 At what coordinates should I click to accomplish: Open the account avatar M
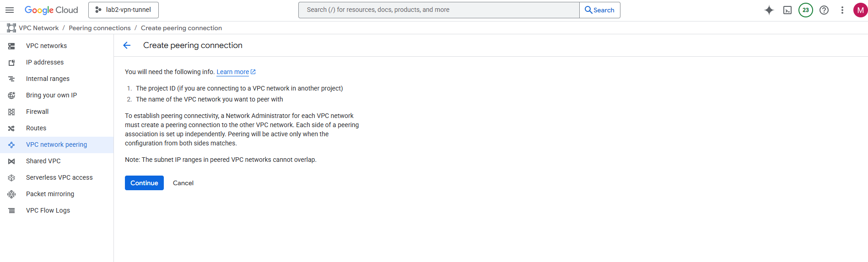pos(860,10)
